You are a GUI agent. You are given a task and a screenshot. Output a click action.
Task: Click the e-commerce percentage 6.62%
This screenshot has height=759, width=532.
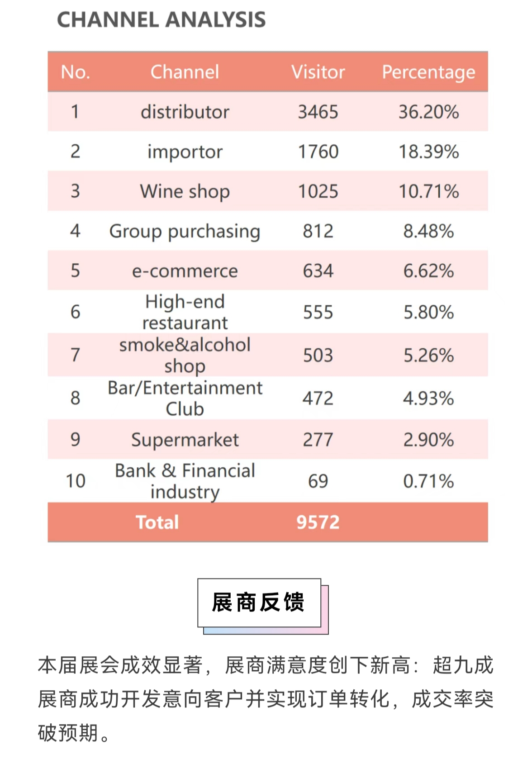click(x=428, y=271)
